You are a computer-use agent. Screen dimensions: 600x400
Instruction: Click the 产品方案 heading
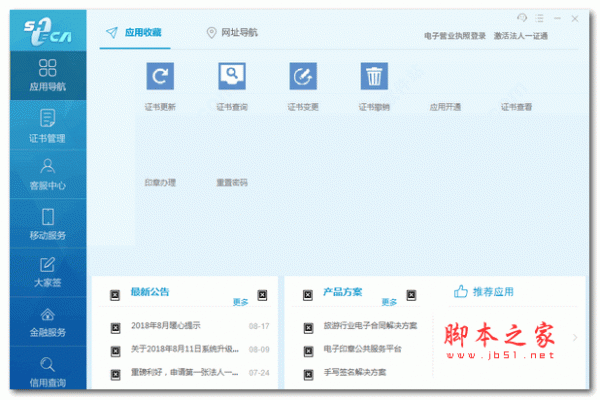[342, 292]
